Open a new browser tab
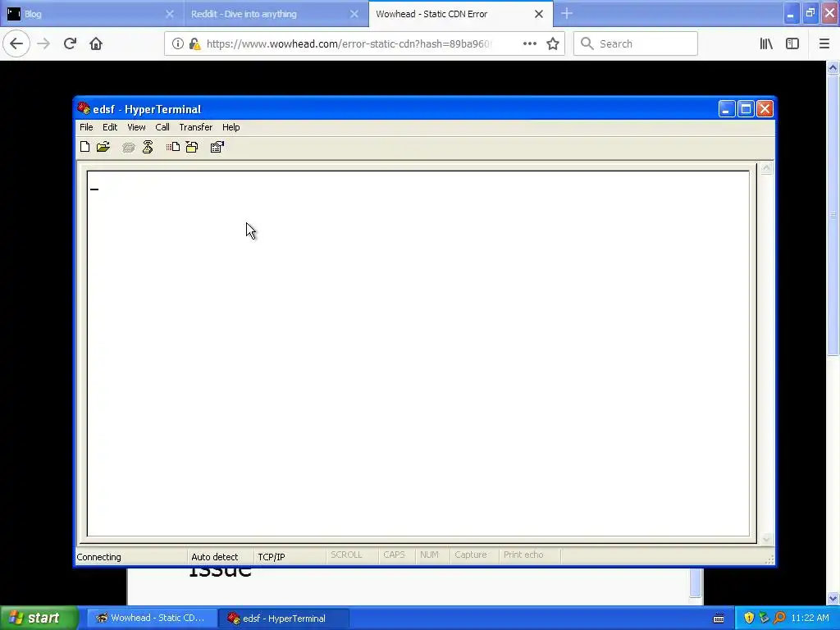Viewport: 840px width, 630px height. [x=567, y=13]
